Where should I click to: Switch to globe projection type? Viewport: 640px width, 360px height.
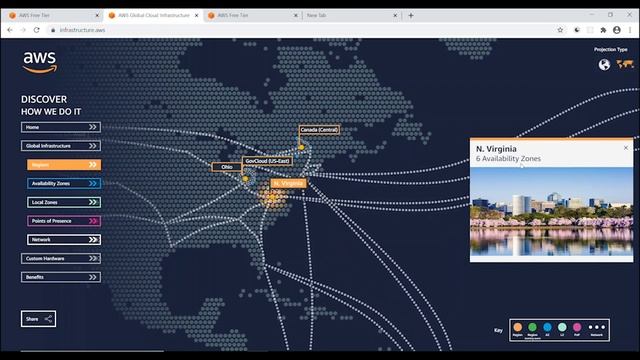pyautogui.click(x=604, y=64)
